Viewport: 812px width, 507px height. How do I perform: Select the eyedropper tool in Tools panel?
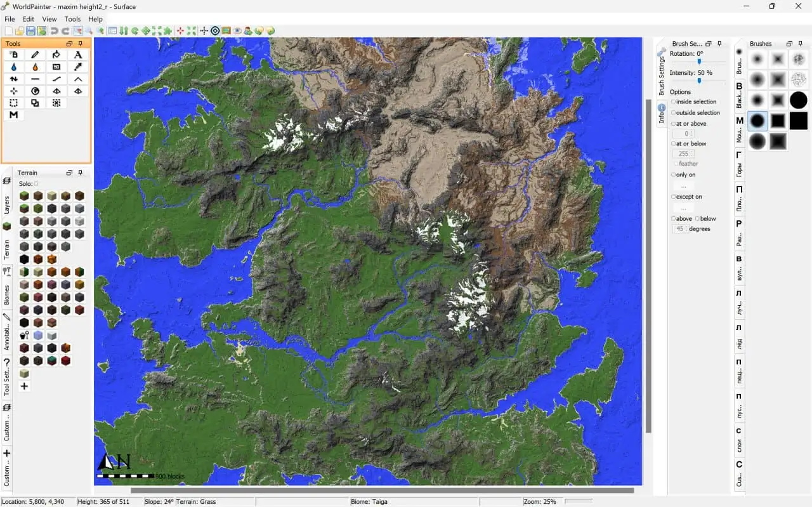click(x=78, y=67)
